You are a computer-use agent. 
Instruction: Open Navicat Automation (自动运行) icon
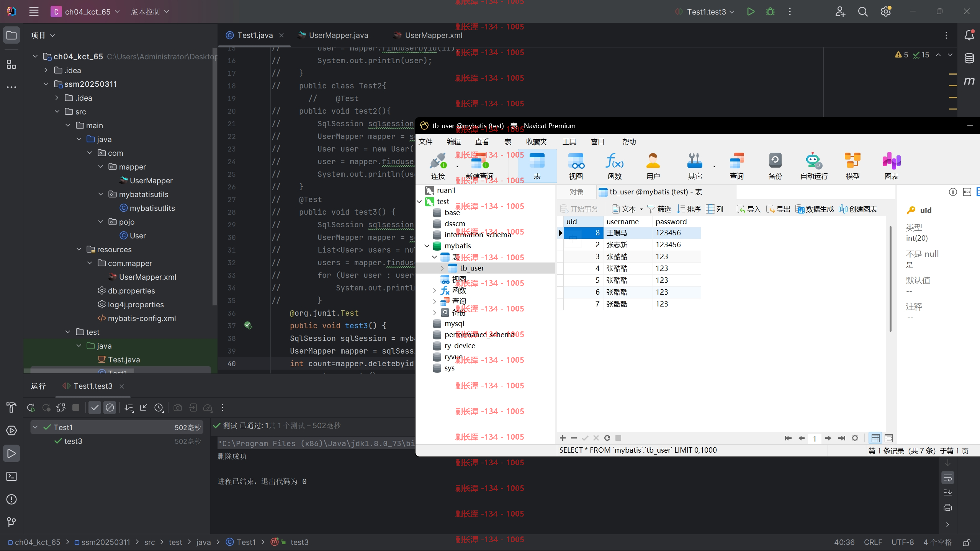814,166
